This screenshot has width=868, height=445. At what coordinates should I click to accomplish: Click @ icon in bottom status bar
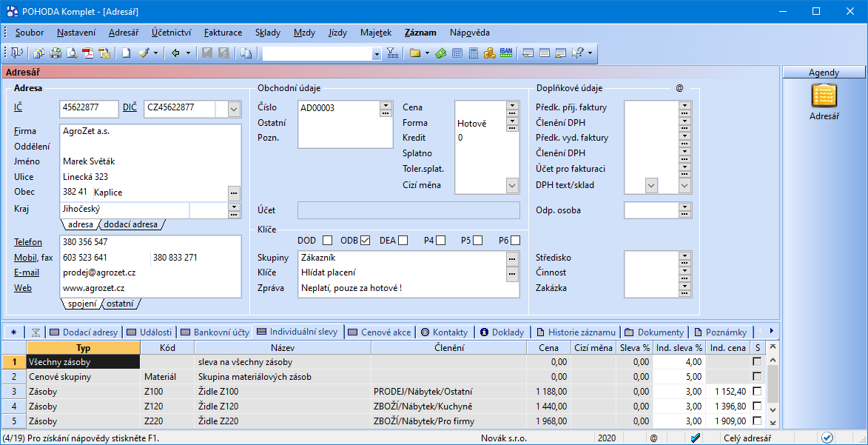click(653, 438)
